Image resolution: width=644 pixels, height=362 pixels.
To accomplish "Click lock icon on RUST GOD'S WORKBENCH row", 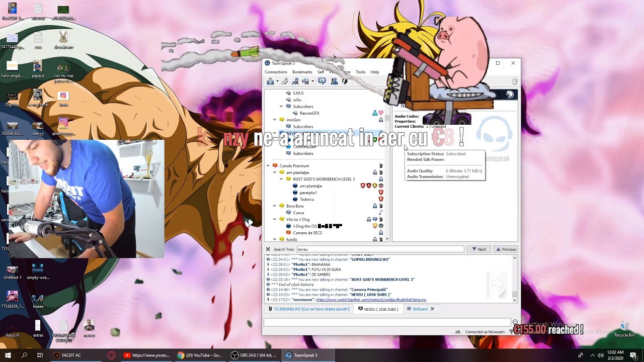I will (x=381, y=179).
